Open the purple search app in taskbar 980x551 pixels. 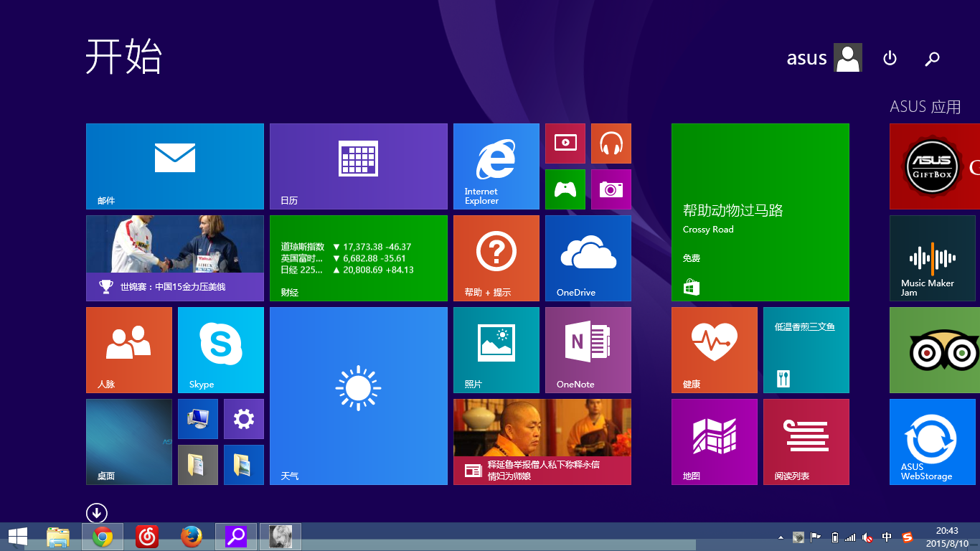pos(236,537)
